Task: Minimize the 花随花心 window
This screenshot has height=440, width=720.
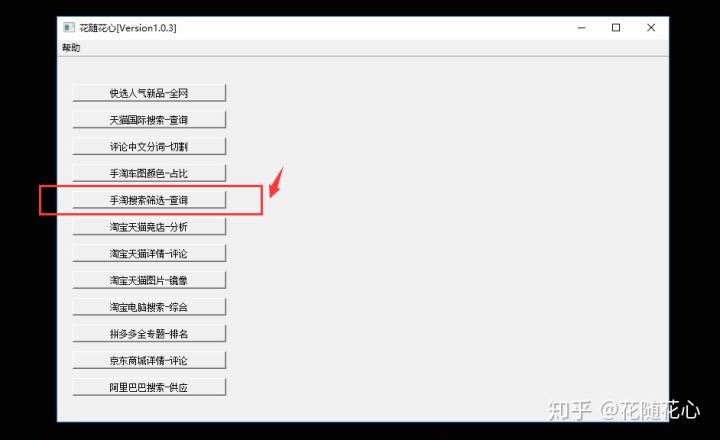Action: point(582,28)
